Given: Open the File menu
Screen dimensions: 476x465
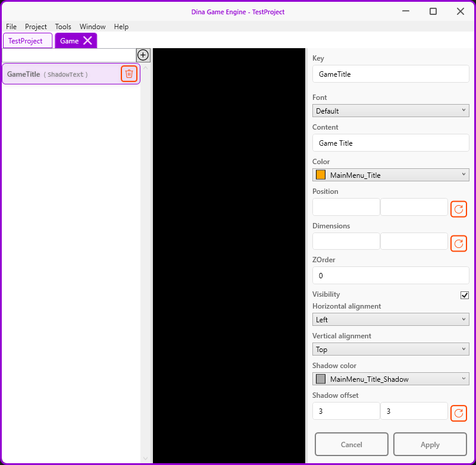Looking at the screenshot, I should [11, 27].
